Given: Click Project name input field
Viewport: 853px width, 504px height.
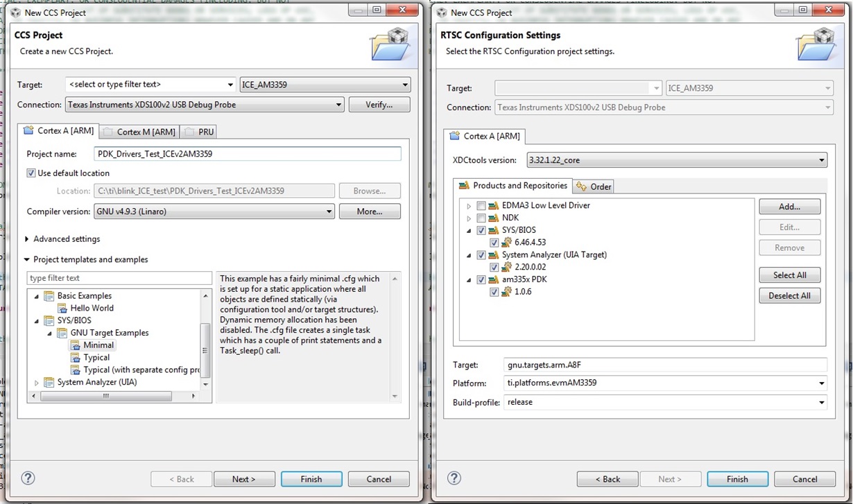Looking at the screenshot, I should point(247,154).
